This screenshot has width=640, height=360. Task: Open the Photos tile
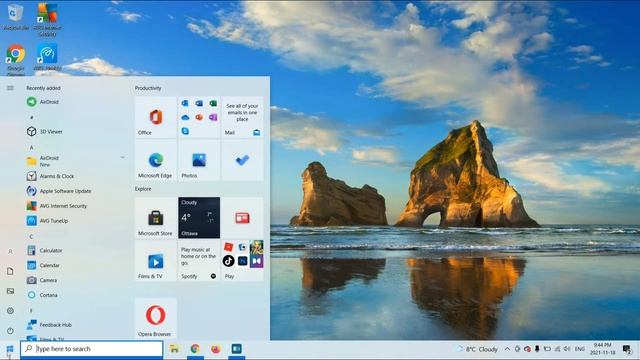[199, 160]
